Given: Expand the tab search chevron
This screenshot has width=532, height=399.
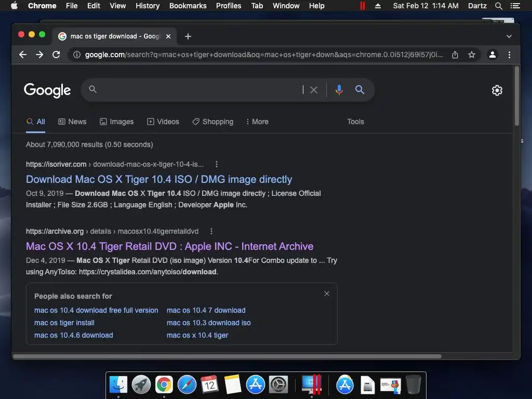Looking at the screenshot, I should [x=509, y=36].
